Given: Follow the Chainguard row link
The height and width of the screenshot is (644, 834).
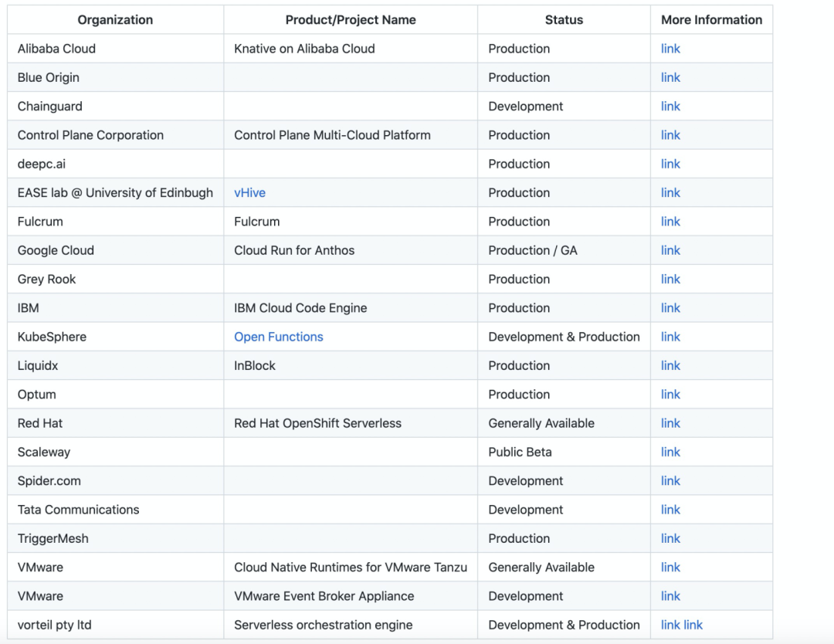Looking at the screenshot, I should click(670, 107).
